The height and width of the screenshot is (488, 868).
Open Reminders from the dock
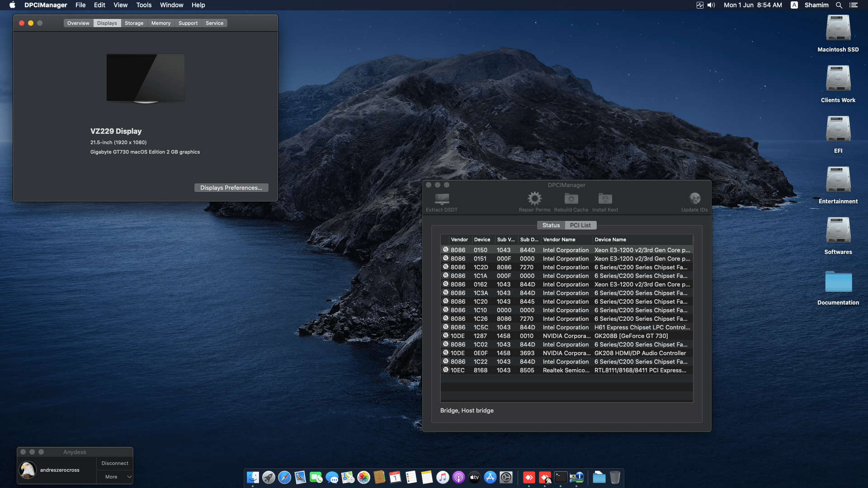point(411,477)
